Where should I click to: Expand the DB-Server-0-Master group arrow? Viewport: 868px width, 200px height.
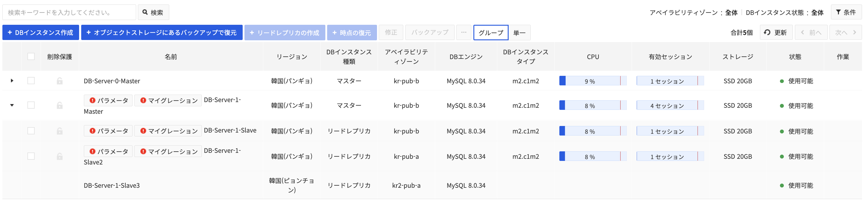[12, 81]
